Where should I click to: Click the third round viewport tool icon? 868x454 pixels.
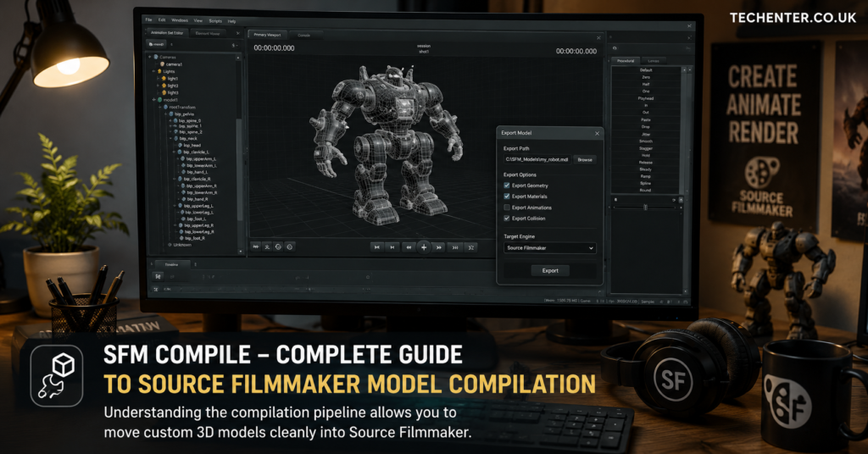click(x=278, y=247)
